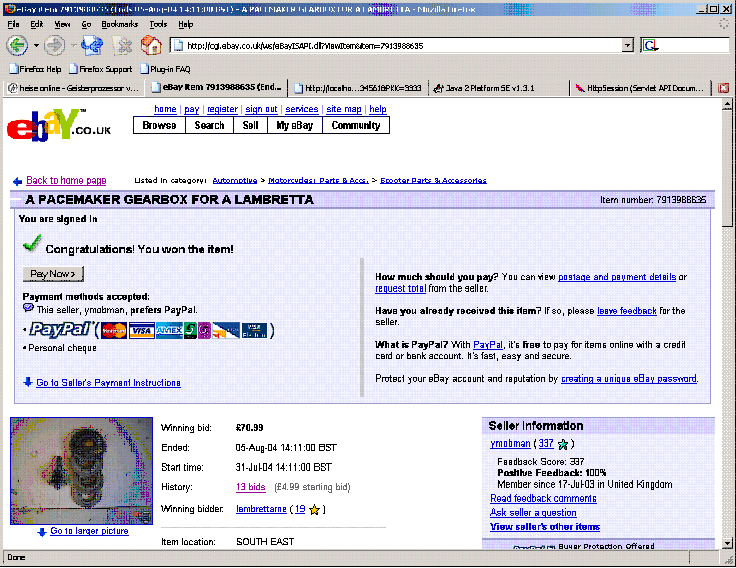Click the Browse navigation button

pyautogui.click(x=159, y=125)
